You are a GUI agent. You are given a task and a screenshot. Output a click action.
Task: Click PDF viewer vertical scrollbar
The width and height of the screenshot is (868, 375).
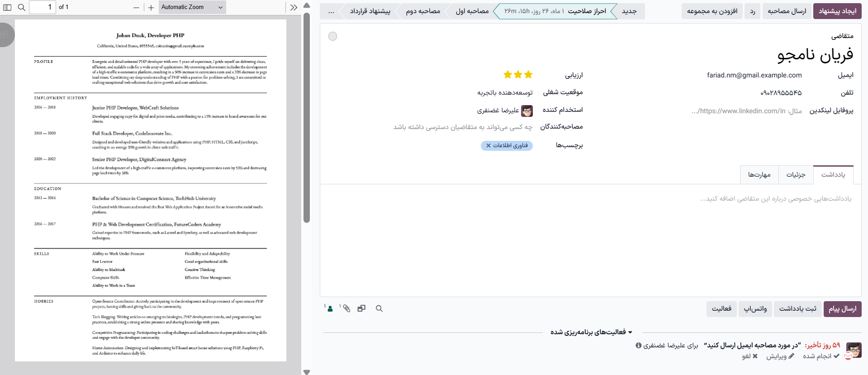[307, 118]
